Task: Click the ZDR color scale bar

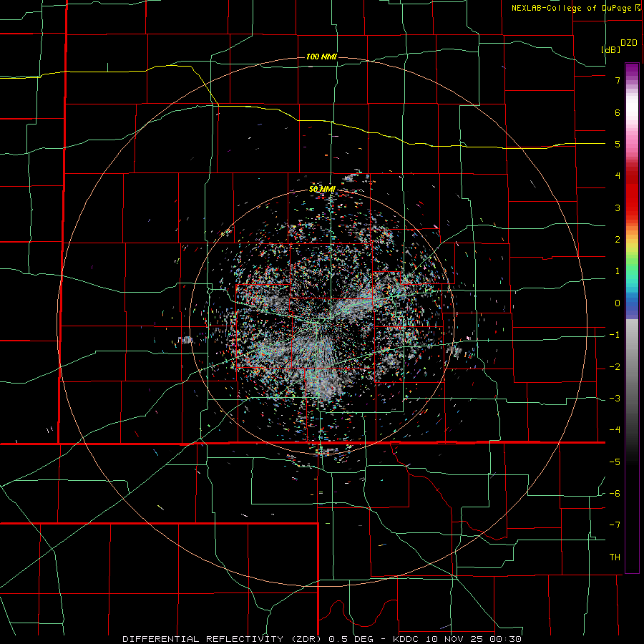Action: pyautogui.click(x=632, y=318)
